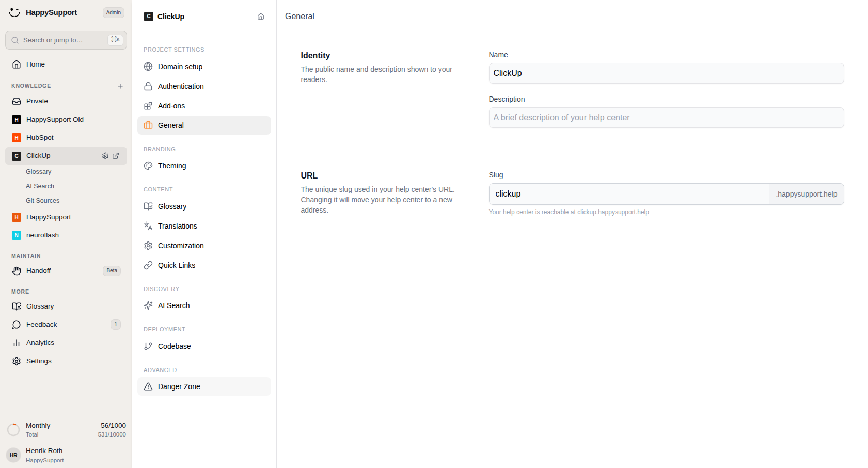Click the Authentication lock icon
868x468 pixels.
(148, 86)
